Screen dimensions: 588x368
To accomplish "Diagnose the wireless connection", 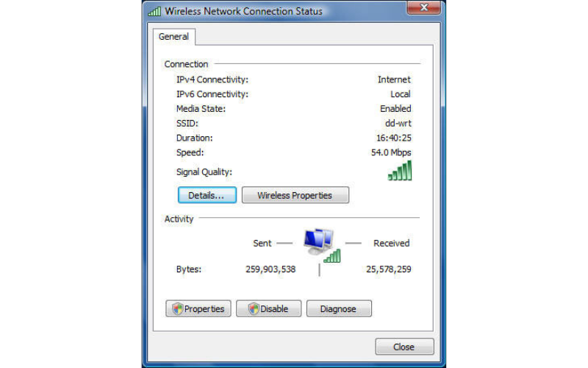I will [339, 308].
